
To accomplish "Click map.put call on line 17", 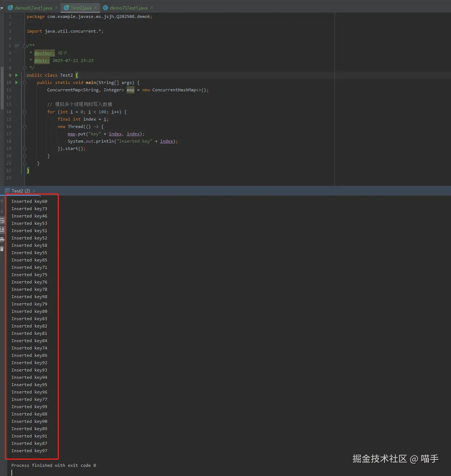I will (106, 134).
